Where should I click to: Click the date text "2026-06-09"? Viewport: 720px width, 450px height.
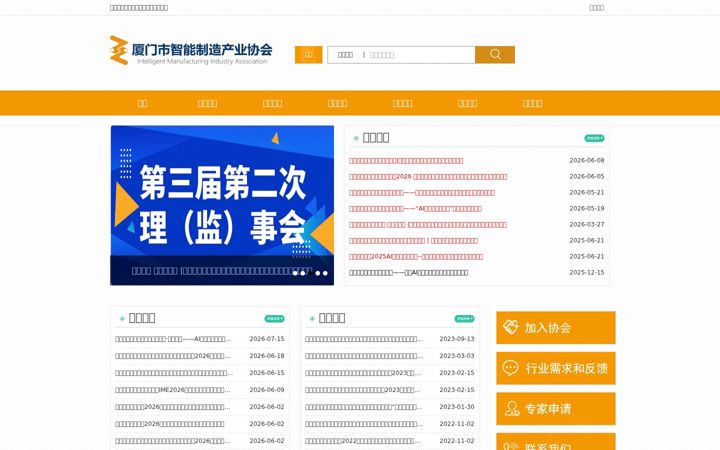coord(267,390)
